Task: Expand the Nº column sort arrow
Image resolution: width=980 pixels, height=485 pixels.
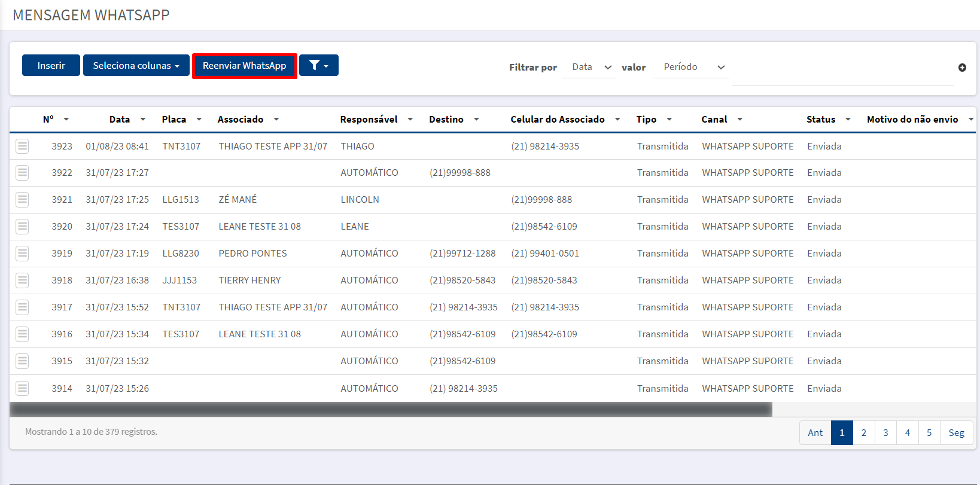Action: tap(66, 120)
